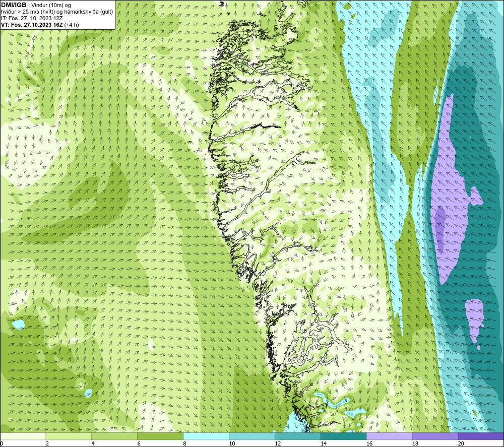The height and width of the screenshot is (447, 504).
Task: Click the 2–4 m/s light green legend swatch
Action: (69, 436)
